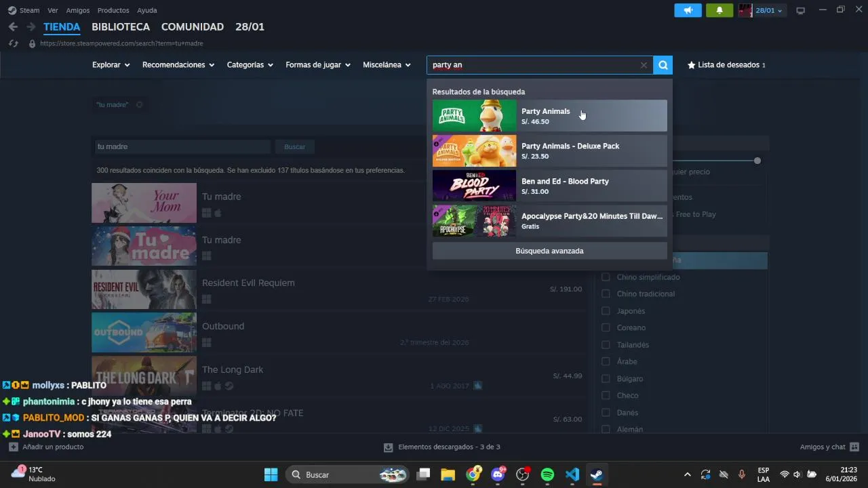Expand the Explorar dropdown
This screenshot has width=868, height=488.
111,65
